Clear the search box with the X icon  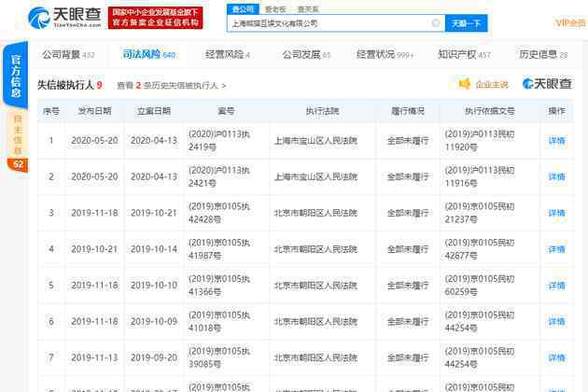(x=435, y=23)
